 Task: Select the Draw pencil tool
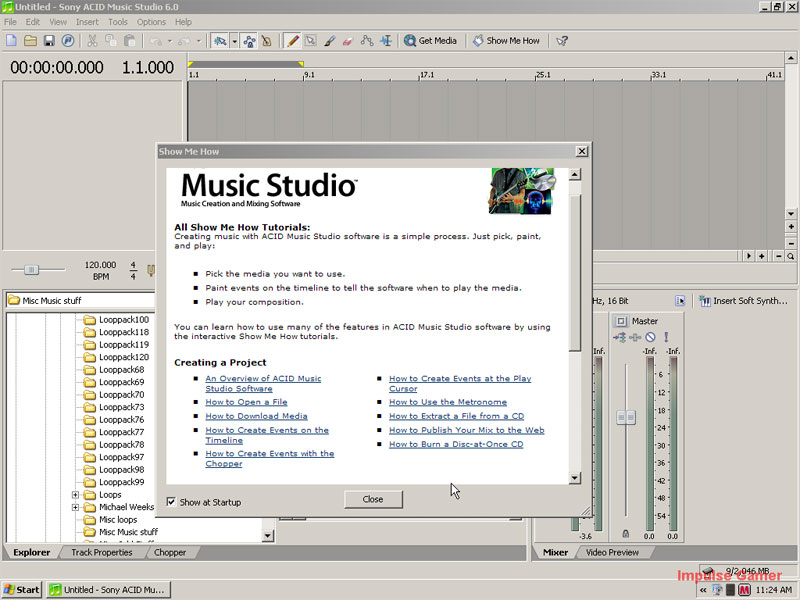coord(293,41)
